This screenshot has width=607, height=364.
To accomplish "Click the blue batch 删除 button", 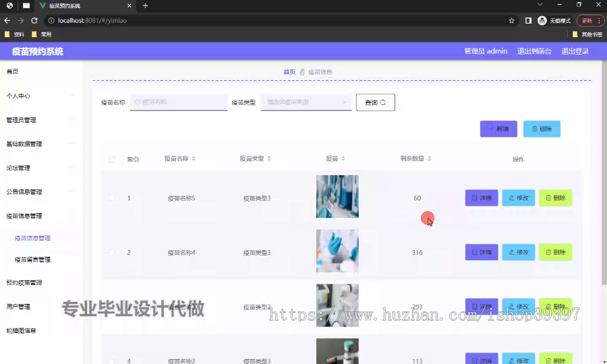I will tap(542, 129).
